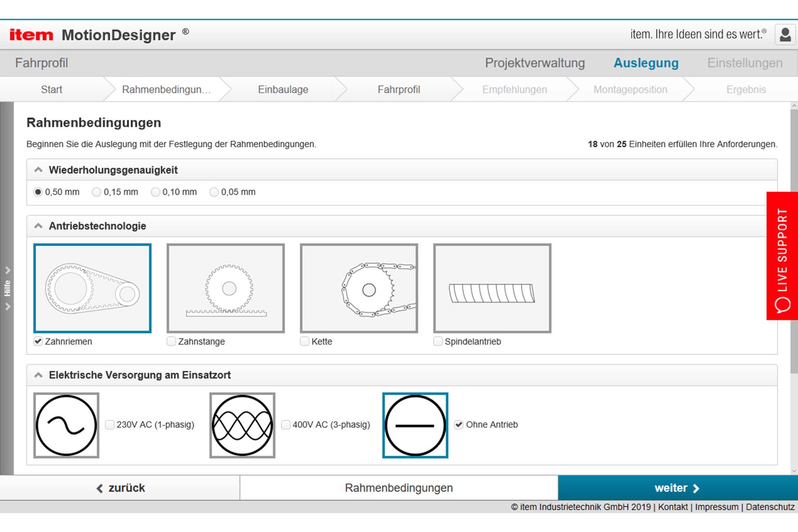Screen dimensions: 798x532
Task: Open the Live Support chat panel
Action: [x=782, y=256]
